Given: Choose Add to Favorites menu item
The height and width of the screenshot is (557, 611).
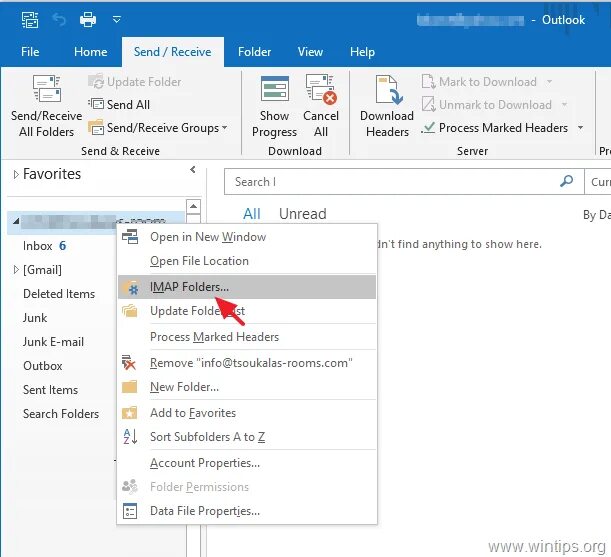Looking at the screenshot, I should click(247, 413).
